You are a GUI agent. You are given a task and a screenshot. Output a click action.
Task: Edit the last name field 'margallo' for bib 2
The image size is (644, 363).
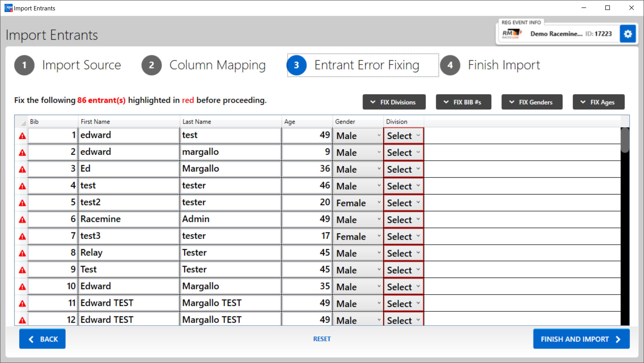click(x=231, y=152)
